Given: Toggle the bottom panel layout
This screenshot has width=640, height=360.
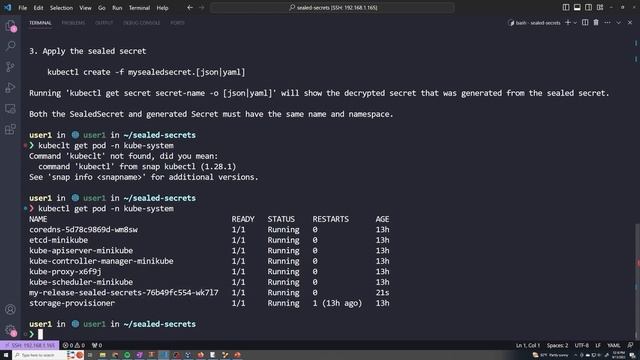Looking at the screenshot, I should click(577, 7).
